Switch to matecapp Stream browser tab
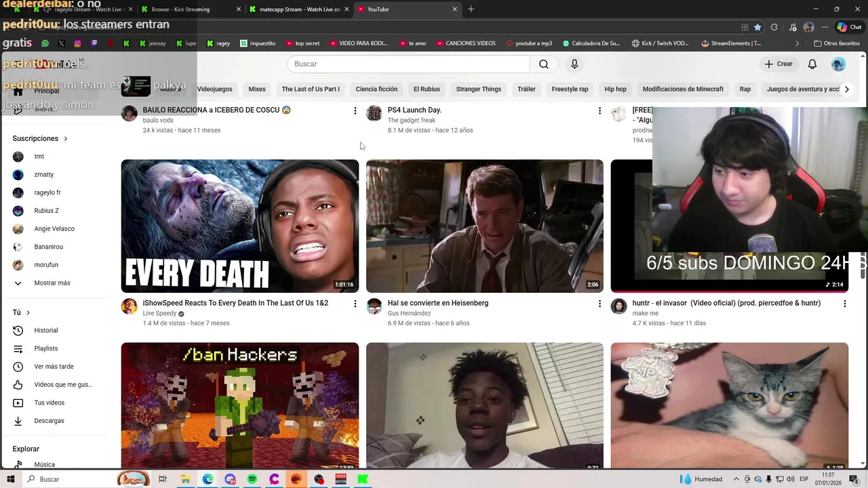 [x=298, y=9]
